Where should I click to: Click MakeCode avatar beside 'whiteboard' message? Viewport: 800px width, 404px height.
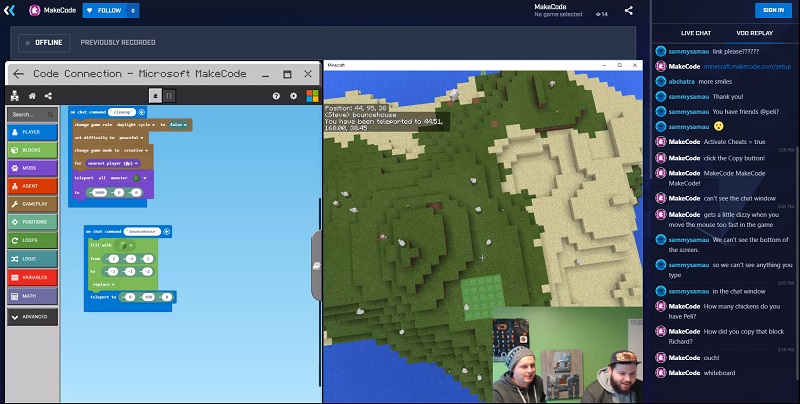[x=661, y=373]
